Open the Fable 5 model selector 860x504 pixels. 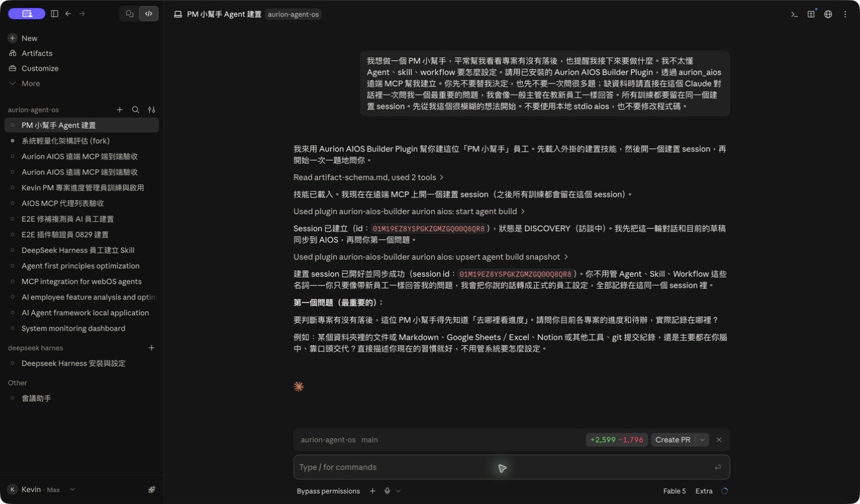pos(674,491)
